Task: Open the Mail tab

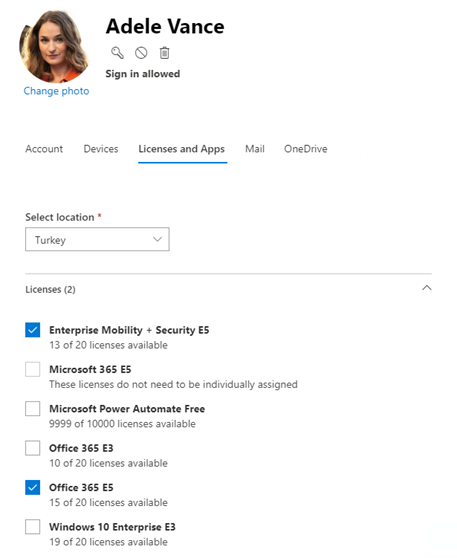Action: click(x=255, y=149)
